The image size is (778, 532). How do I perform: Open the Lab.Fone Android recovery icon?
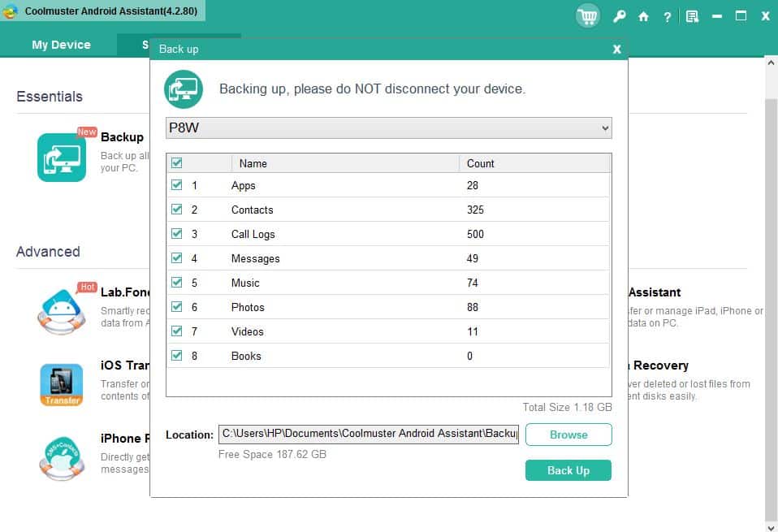click(x=62, y=309)
